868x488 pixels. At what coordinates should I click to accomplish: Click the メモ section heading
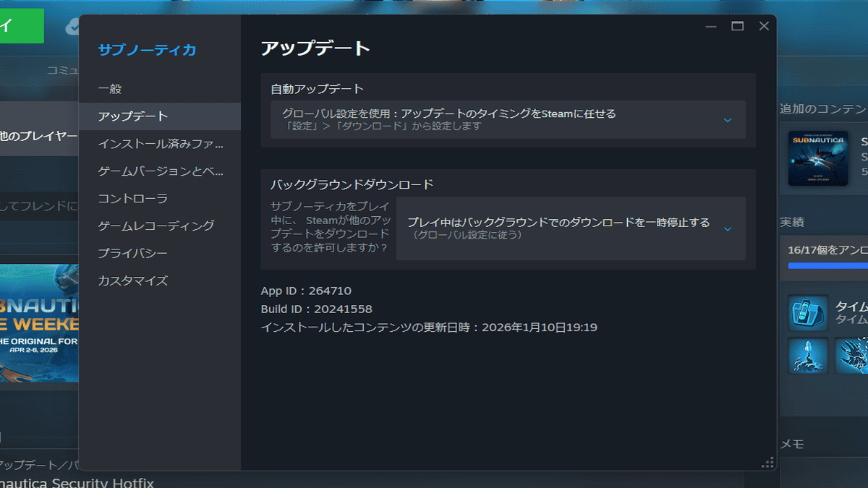(792, 444)
